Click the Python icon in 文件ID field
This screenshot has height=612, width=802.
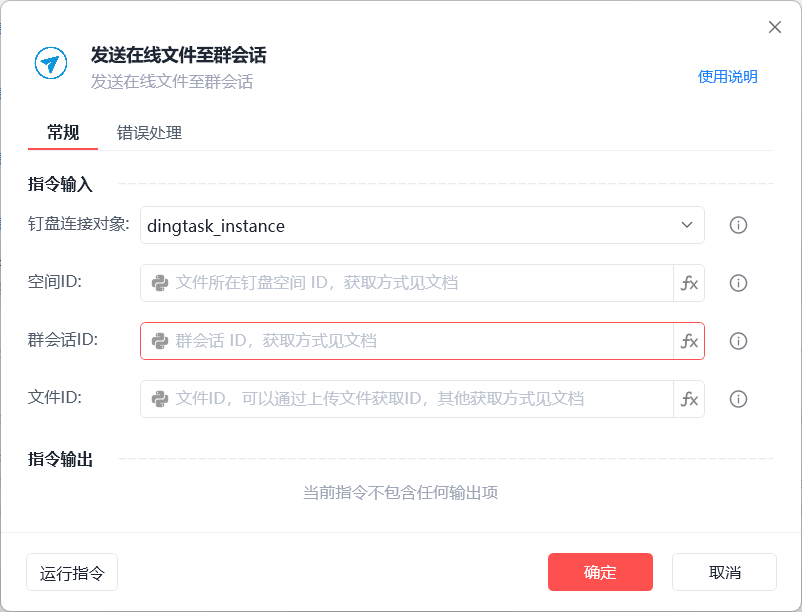(x=160, y=399)
